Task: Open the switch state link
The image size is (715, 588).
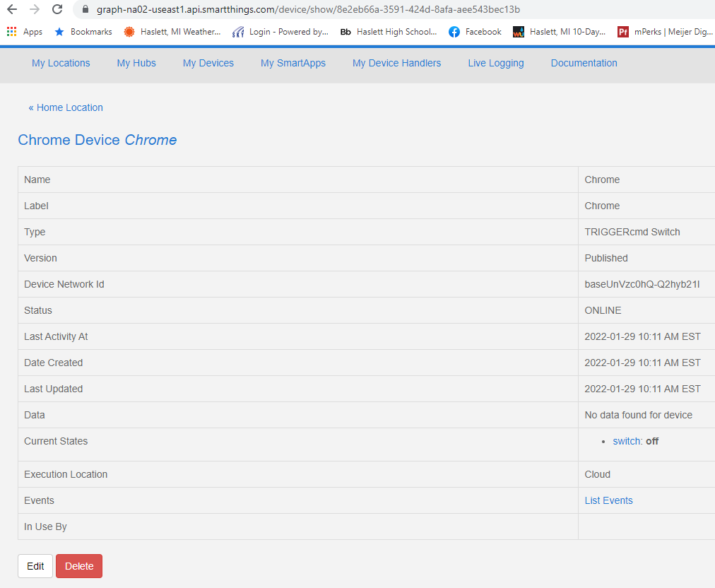Action: click(627, 441)
